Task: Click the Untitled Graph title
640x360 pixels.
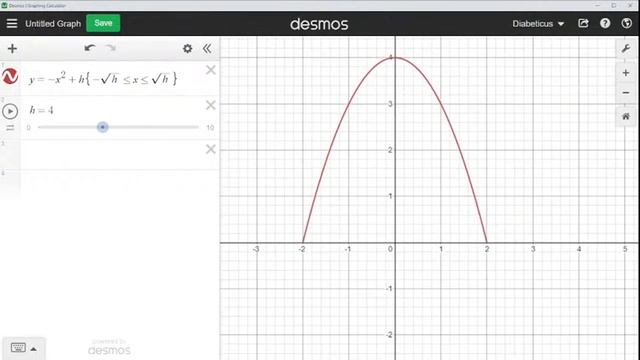Action: click(53, 24)
